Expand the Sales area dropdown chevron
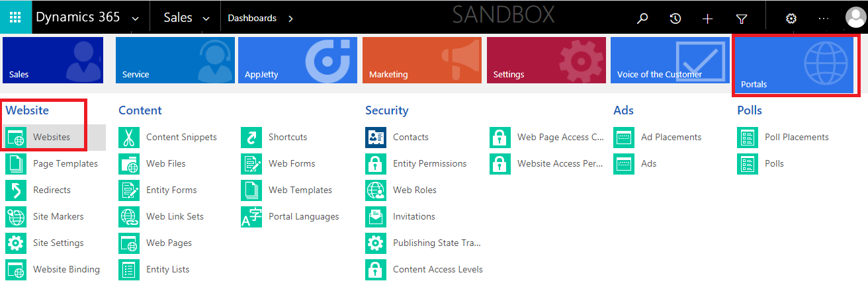This screenshot has height=285, width=868. coord(206,19)
